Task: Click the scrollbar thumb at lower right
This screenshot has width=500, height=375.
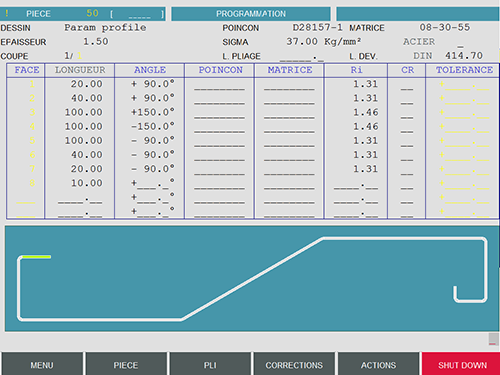Action: pos(494,338)
